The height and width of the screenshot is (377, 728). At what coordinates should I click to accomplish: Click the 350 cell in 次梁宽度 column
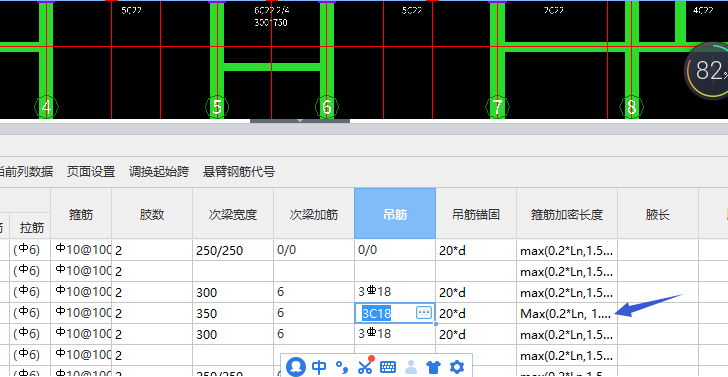point(233,313)
